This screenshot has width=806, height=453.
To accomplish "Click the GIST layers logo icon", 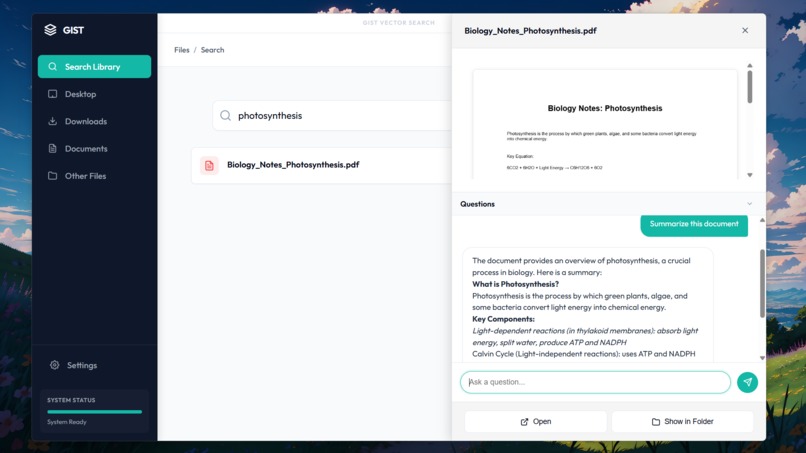I will [x=50, y=30].
